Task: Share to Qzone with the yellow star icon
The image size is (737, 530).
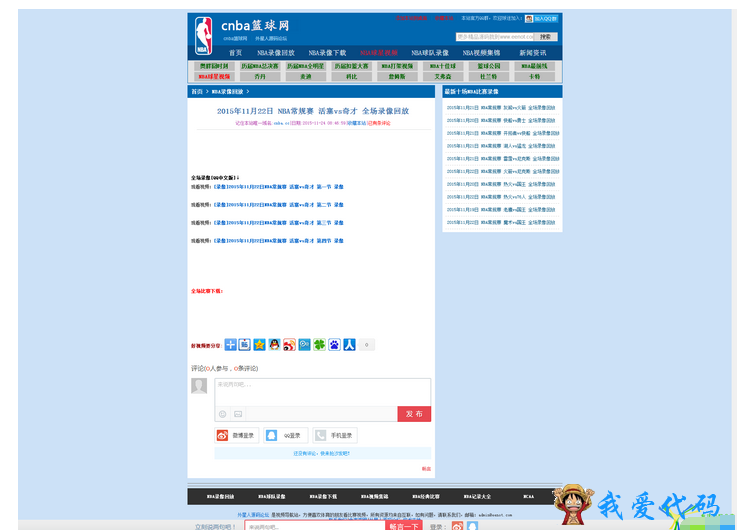Action: (259, 344)
